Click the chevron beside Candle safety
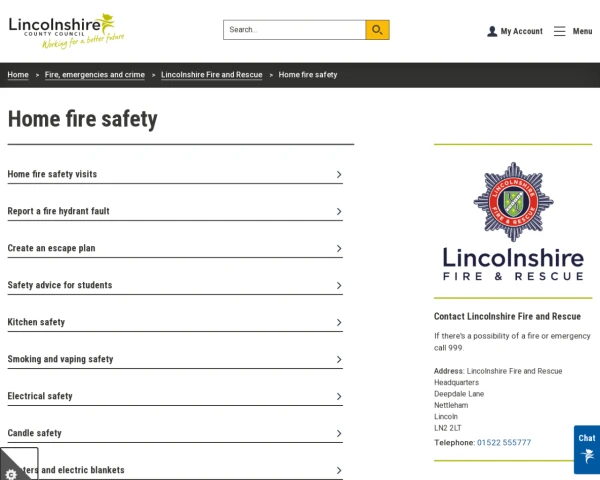Viewport: 600px width, 480px height. point(339,433)
